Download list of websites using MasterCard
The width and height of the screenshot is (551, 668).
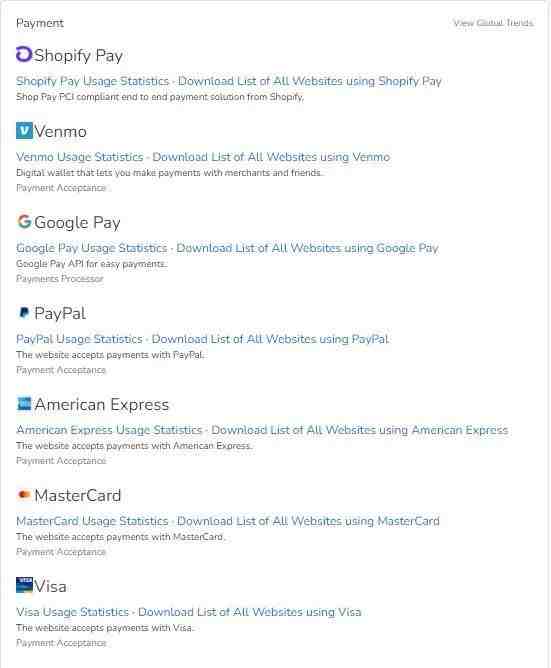click(x=308, y=521)
